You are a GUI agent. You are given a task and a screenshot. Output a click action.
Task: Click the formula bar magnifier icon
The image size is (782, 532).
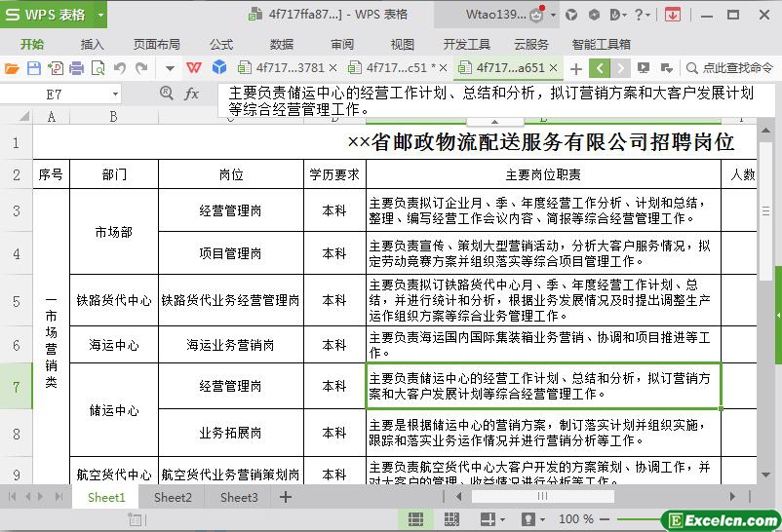click(x=166, y=95)
